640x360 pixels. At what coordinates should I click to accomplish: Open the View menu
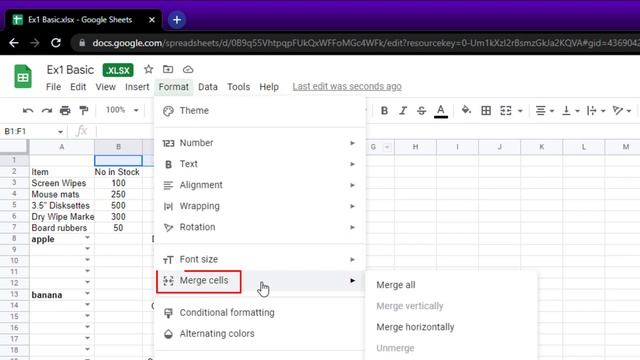[106, 87]
